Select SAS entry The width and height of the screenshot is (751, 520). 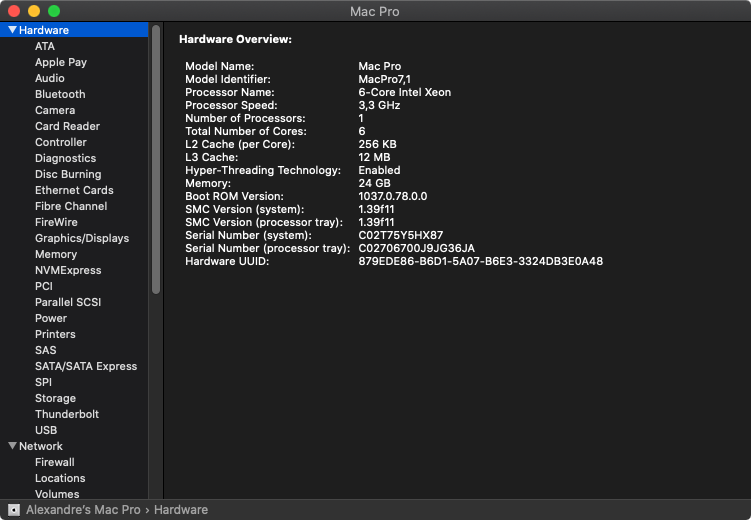pyautogui.click(x=46, y=350)
